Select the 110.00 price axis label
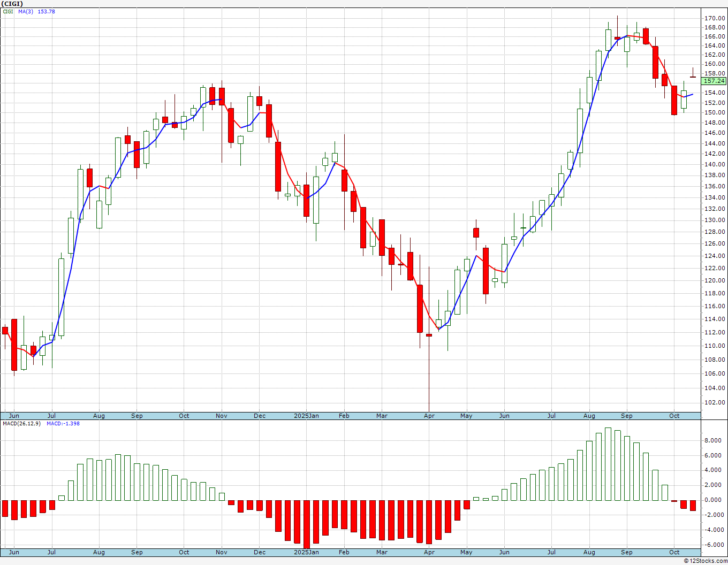 tap(715, 346)
